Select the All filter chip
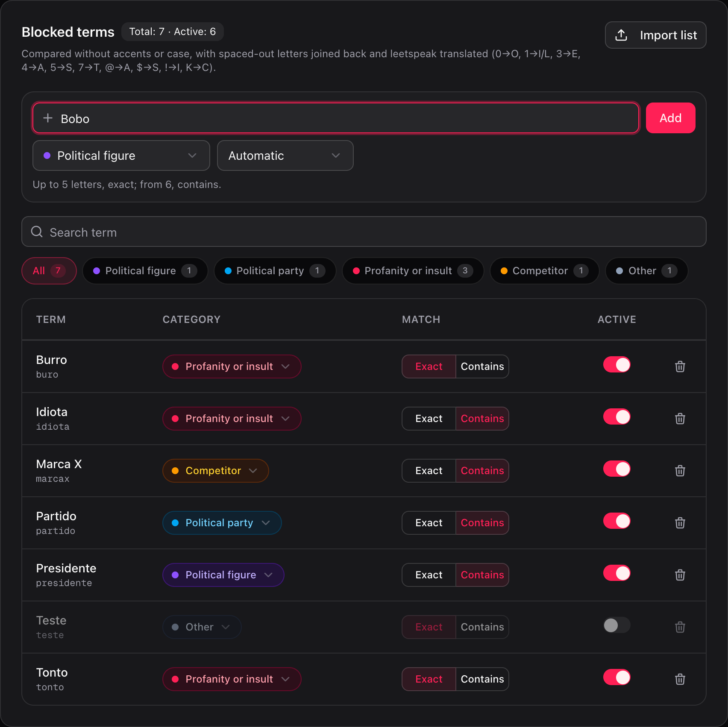Screen dimensions: 728x727 pyautogui.click(x=49, y=271)
